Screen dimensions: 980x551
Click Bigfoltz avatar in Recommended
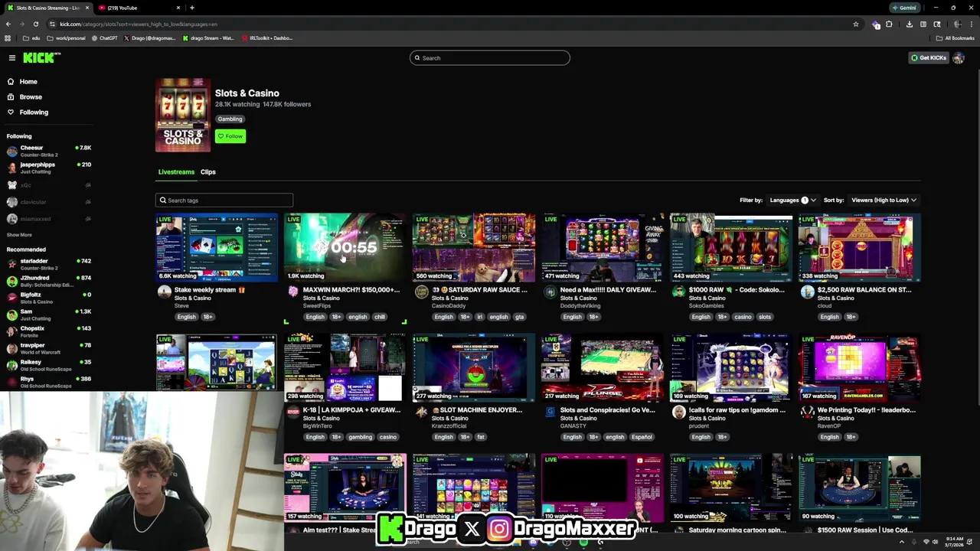coord(12,298)
